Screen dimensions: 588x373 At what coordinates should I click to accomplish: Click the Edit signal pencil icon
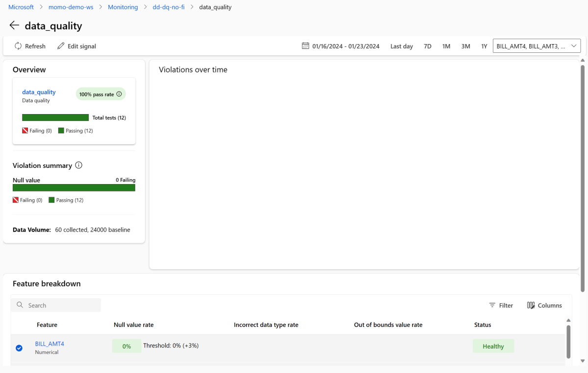point(61,46)
